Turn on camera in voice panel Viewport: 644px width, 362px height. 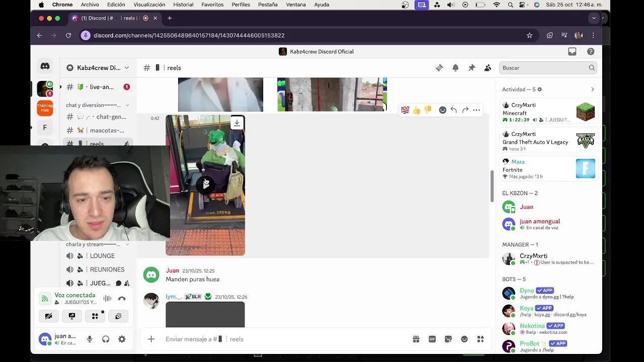pyautogui.click(x=48, y=316)
